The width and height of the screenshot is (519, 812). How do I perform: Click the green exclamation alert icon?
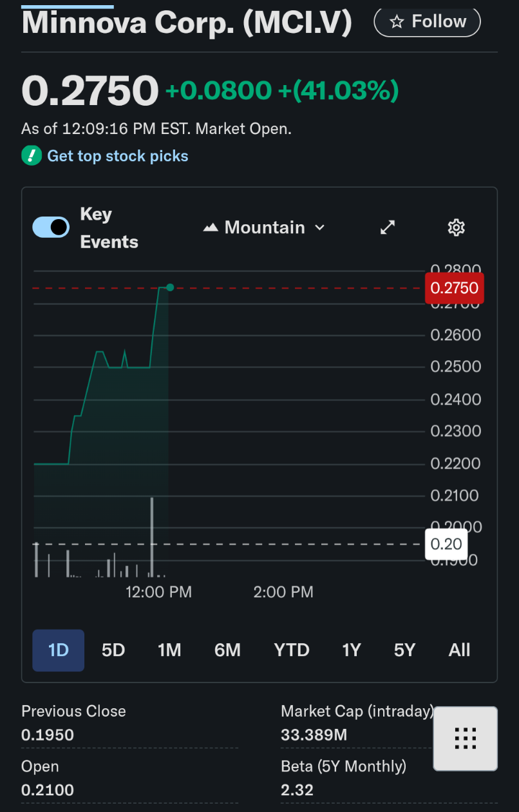coord(32,156)
